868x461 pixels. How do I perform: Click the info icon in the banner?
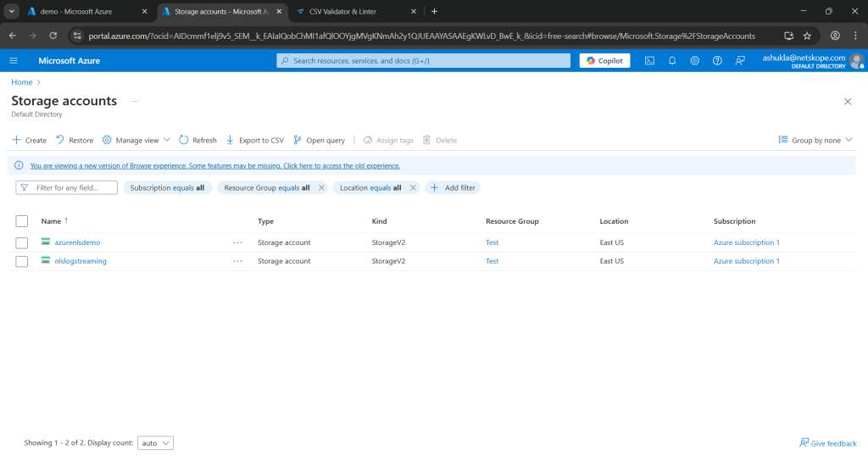(x=19, y=165)
